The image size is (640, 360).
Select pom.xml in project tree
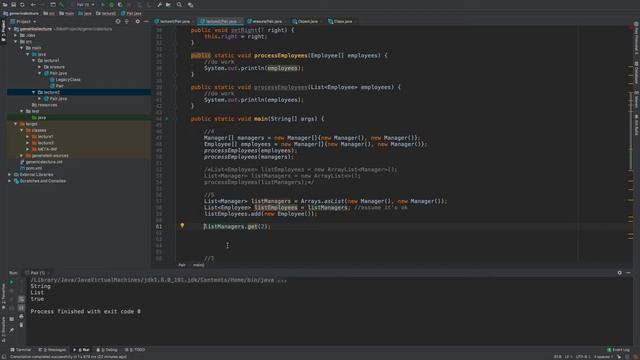31,168
